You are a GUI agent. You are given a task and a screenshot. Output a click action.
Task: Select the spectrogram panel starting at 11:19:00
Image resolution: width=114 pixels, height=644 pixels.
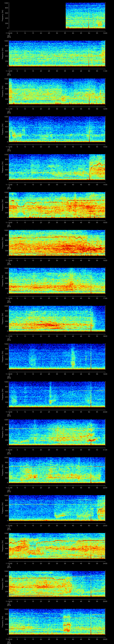[x=57, y=394]
